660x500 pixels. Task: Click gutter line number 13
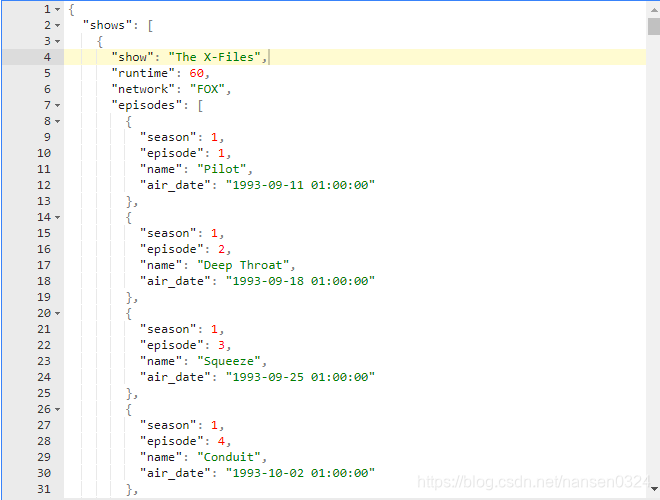point(44,201)
